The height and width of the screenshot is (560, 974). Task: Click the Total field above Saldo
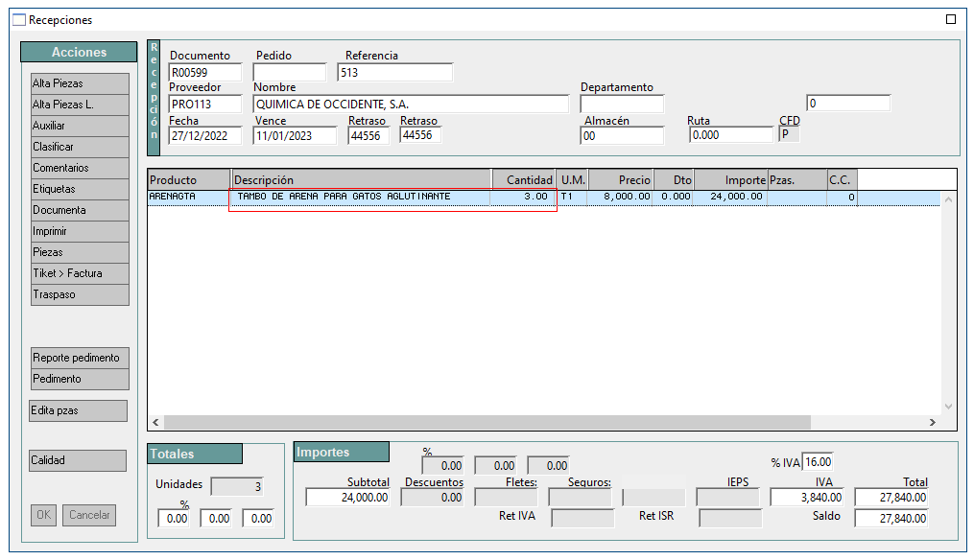891,498
